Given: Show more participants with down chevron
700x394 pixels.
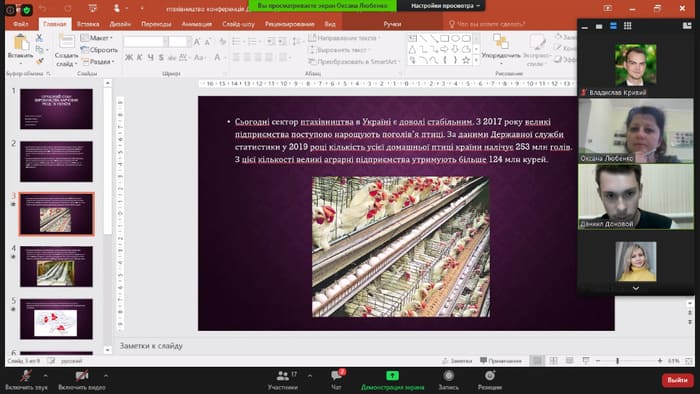Looking at the screenshot, I should [636, 289].
